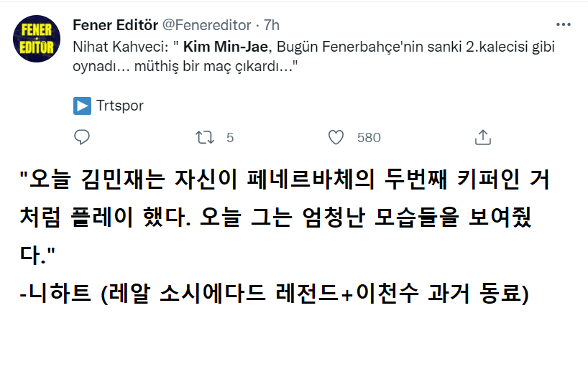
Task: Open the tweet's three-dot more options menu
Action: (564, 24)
